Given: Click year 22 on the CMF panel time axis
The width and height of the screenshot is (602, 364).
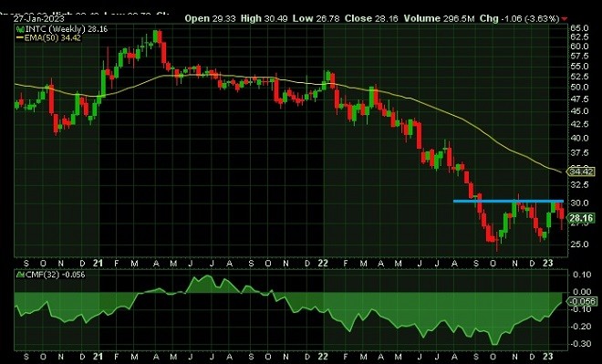Looking at the screenshot, I should 323,357.
